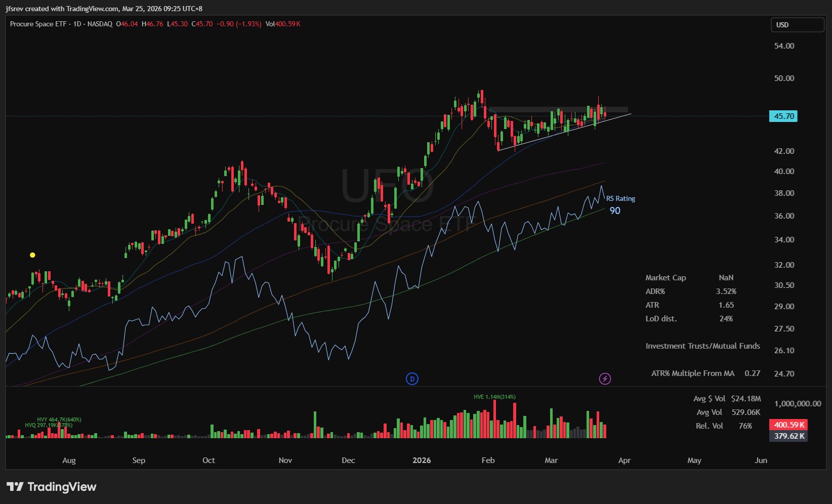
Task: Click the HVQ 297.19K volume label
Action: pos(49,425)
